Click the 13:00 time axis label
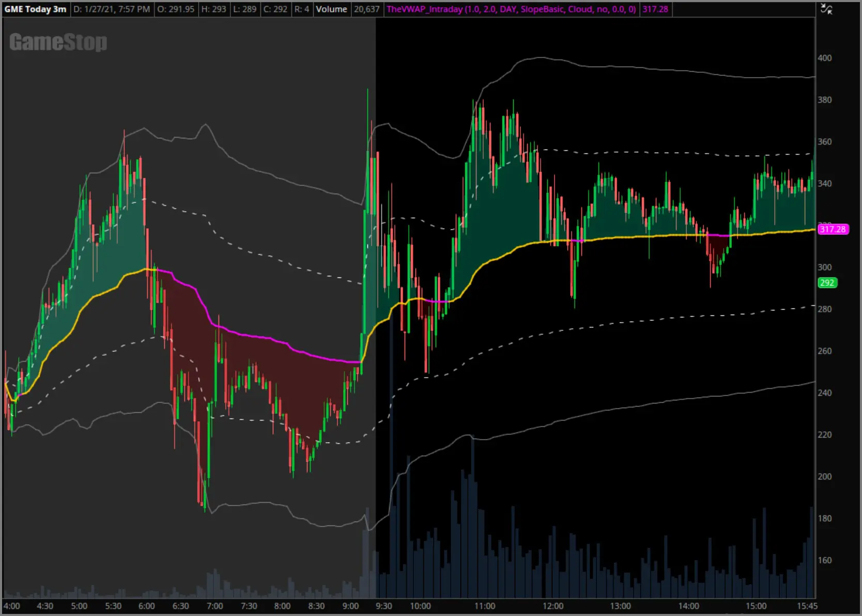Image resolution: width=862 pixels, height=616 pixels. point(621,606)
